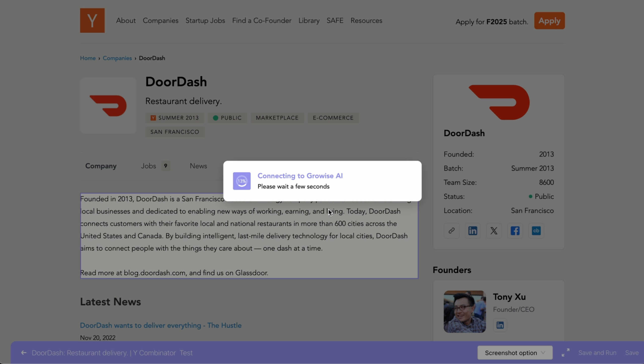Click the Tony Xu founder name
The height and width of the screenshot is (364, 644).
(509, 297)
